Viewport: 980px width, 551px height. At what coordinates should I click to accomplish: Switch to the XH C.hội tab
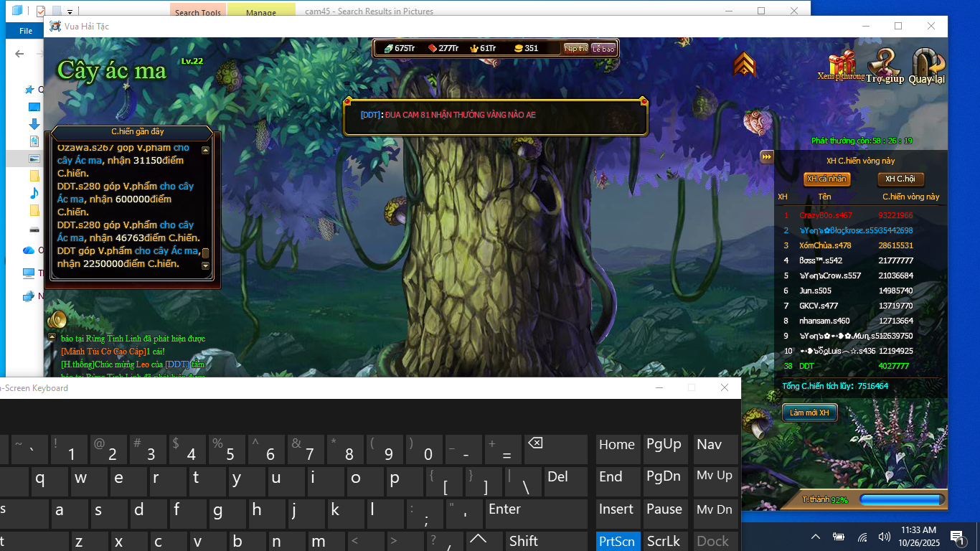pyautogui.click(x=901, y=179)
